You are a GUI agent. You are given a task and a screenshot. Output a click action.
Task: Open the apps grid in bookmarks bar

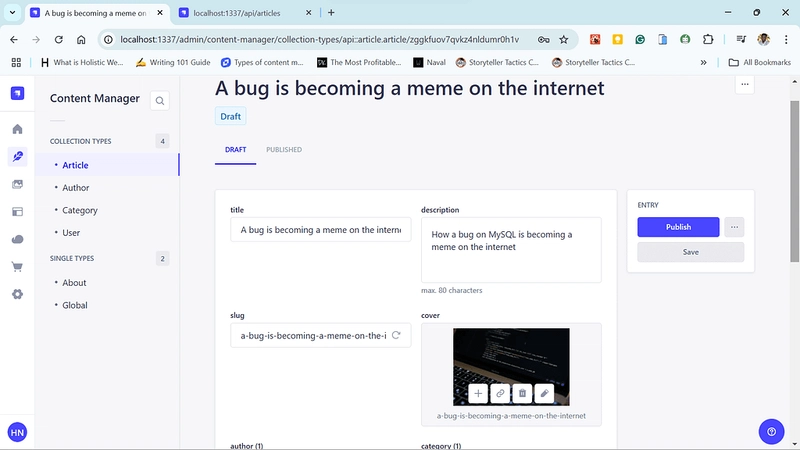16,62
